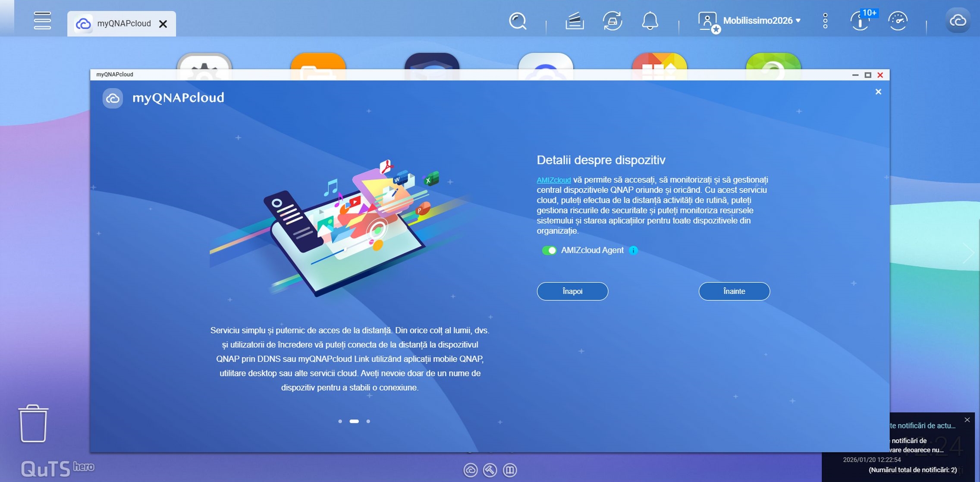Click the search magnifier icon
This screenshot has height=482, width=980.
point(518,21)
